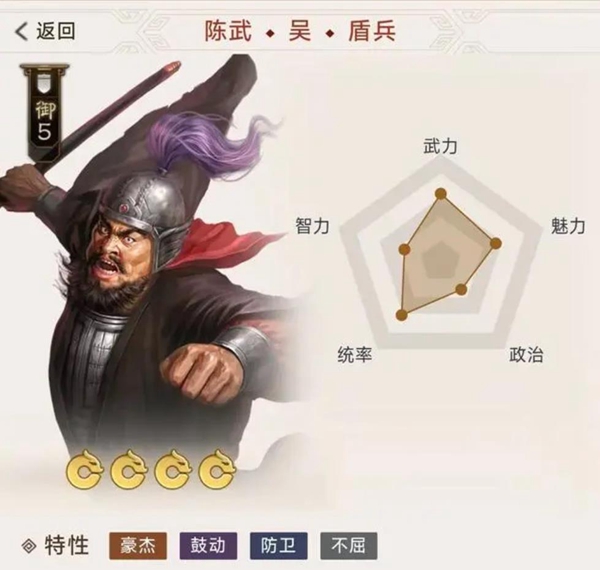The width and height of the screenshot is (600, 570).
Task: Click the 智力 stat label
Action: (x=312, y=226)
